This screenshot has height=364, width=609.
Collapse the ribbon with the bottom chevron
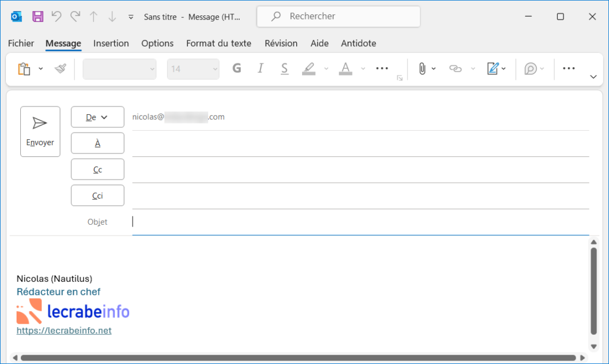(593, 77)
